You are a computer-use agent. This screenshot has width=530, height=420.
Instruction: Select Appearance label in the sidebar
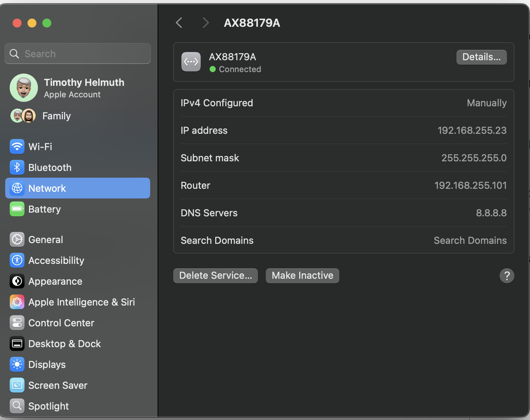55,281
